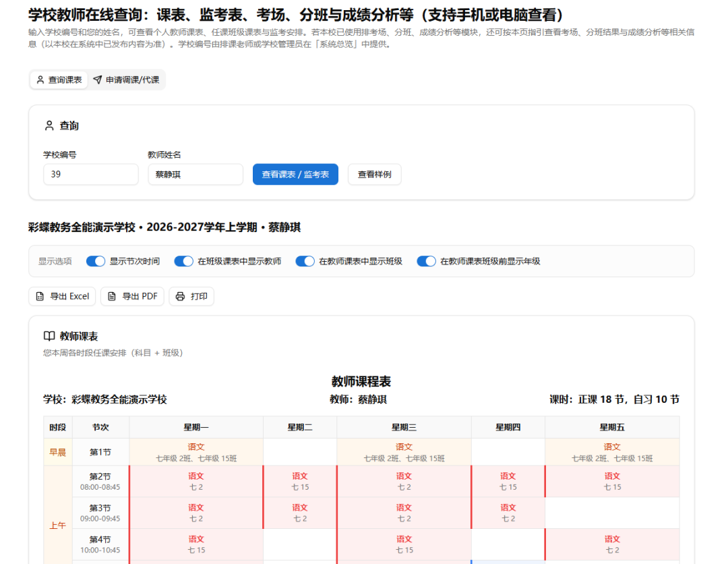Click the 学校编号 input field
The height and width of the screenshot is (564, 728).
(90, 174)
